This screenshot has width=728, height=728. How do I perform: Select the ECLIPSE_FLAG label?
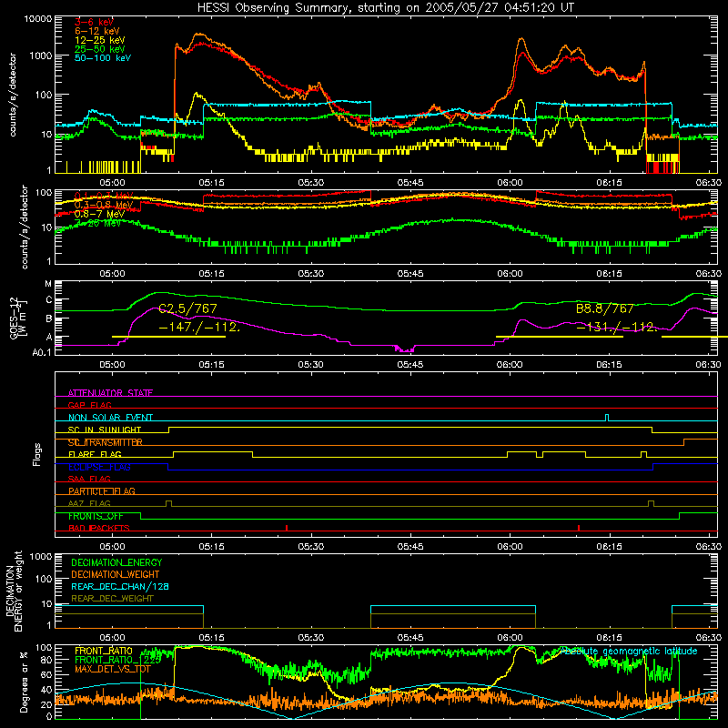(99, 467)
